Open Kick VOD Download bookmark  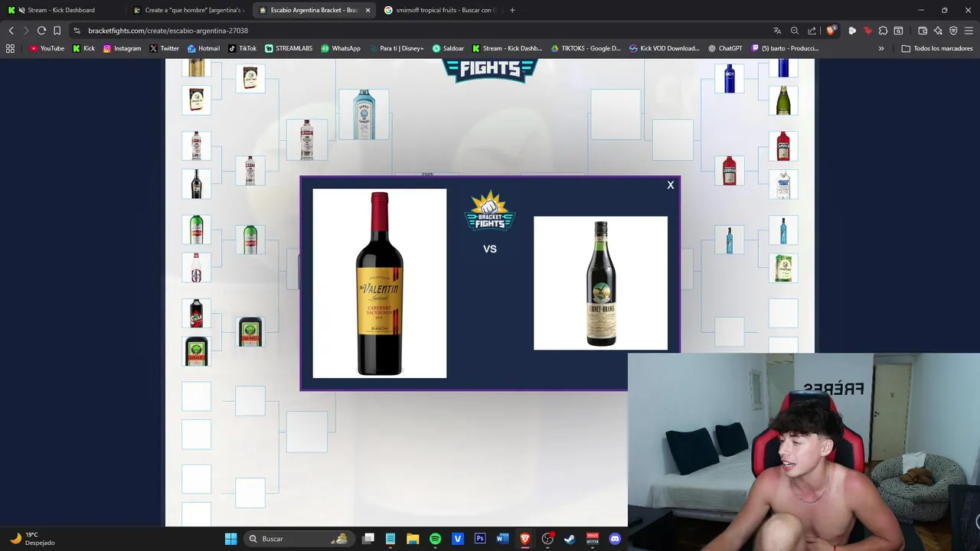coord(664,48)
